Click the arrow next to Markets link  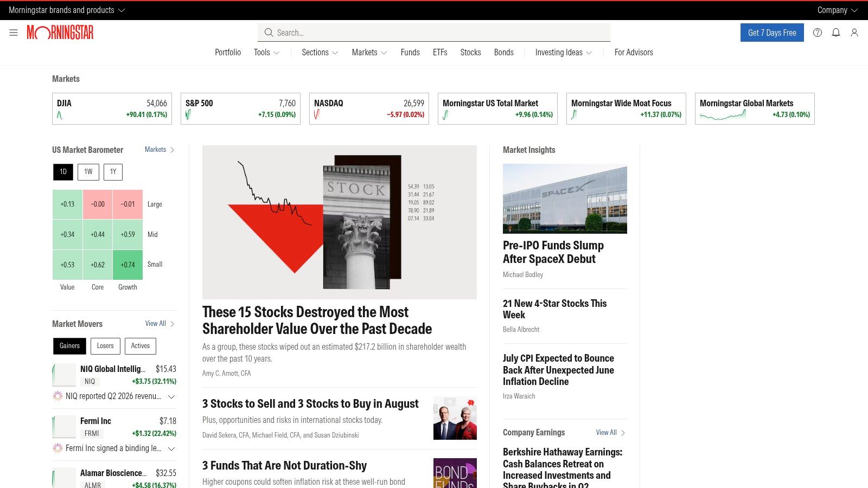173,150
